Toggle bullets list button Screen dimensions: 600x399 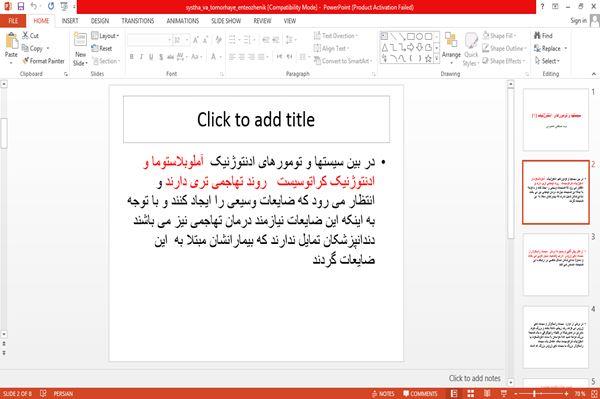click(232, 40)
